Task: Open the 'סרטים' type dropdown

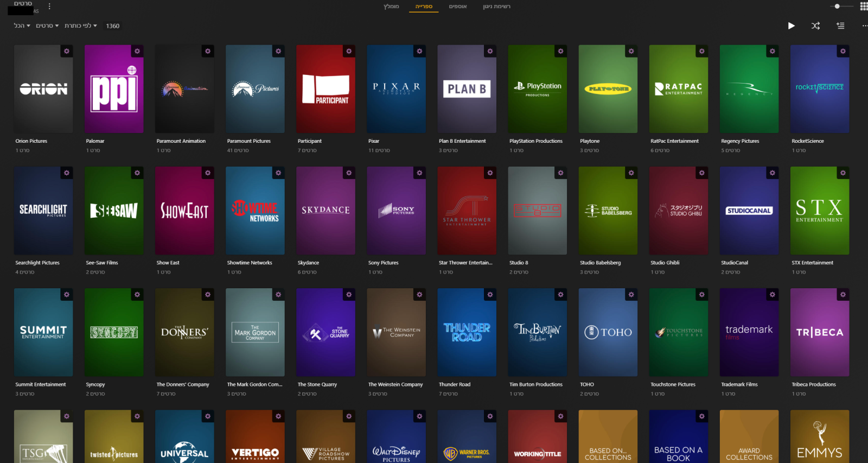Action: tap(47, 26)
